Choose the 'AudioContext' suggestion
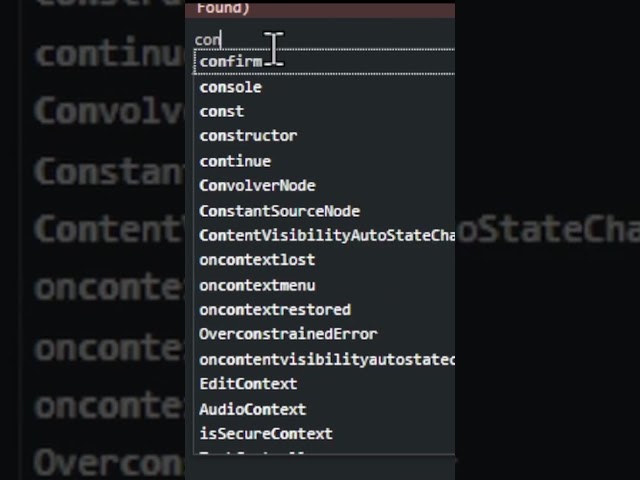Screen dimensions: 640x480 [253, 409]
